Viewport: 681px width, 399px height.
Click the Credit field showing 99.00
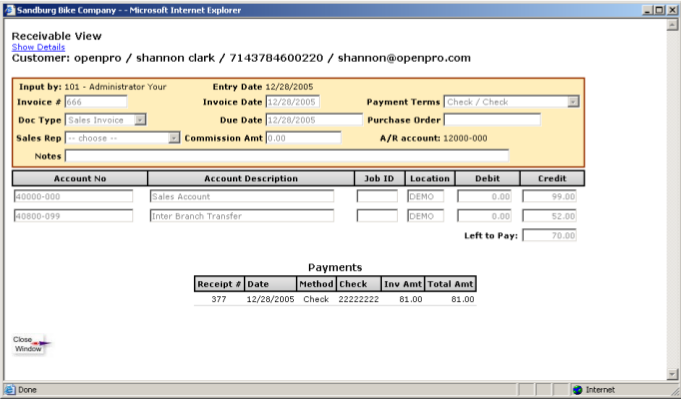[x=549, y=196]
